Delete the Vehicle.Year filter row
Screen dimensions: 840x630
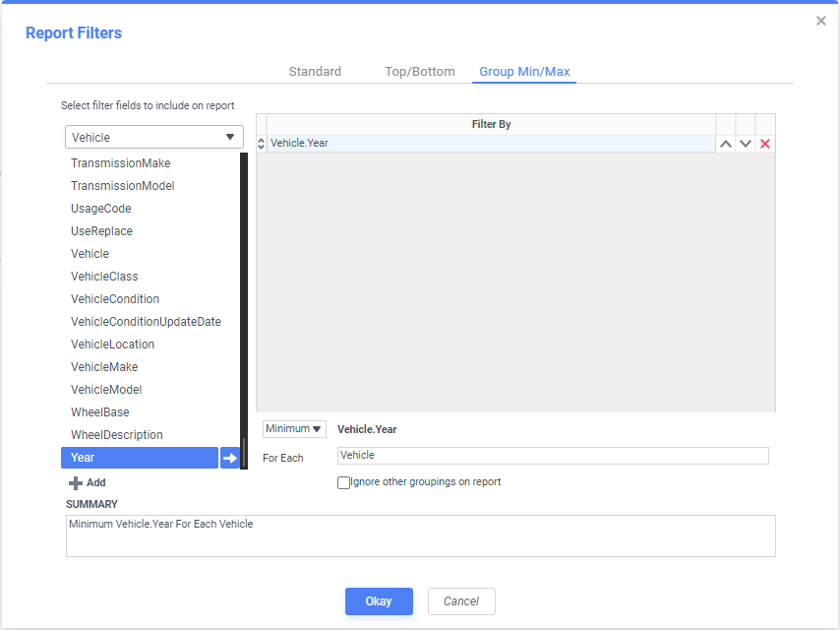point(765,144)
